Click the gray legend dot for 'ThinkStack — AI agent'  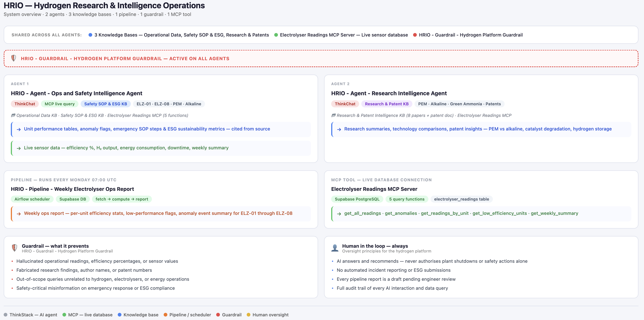pos(6,315)
